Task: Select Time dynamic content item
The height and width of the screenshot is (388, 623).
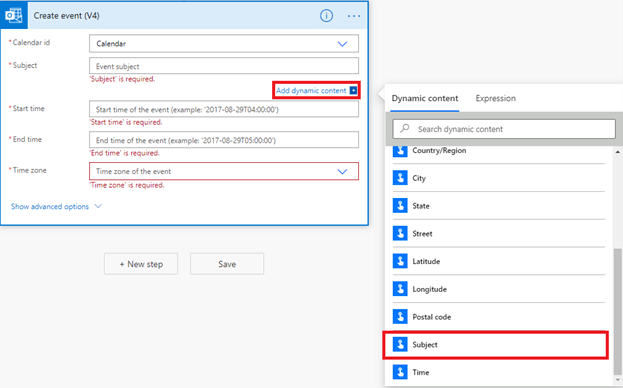Action: 499,373
